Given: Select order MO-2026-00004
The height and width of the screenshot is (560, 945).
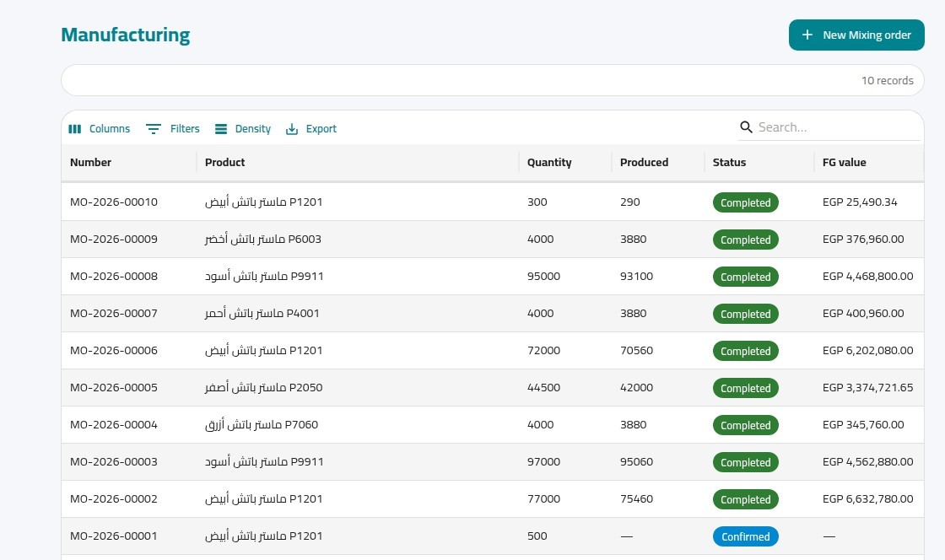Looking at the screenshot, I should 114,425.
